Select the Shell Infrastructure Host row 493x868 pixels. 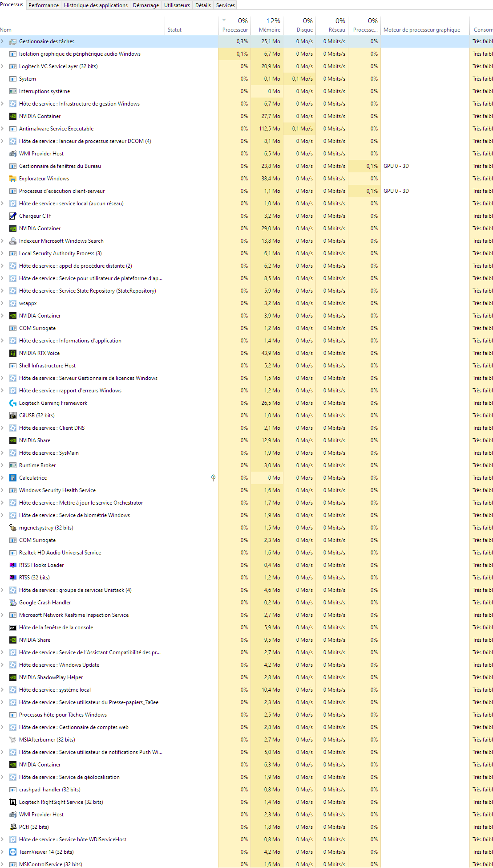pos(246,366)
